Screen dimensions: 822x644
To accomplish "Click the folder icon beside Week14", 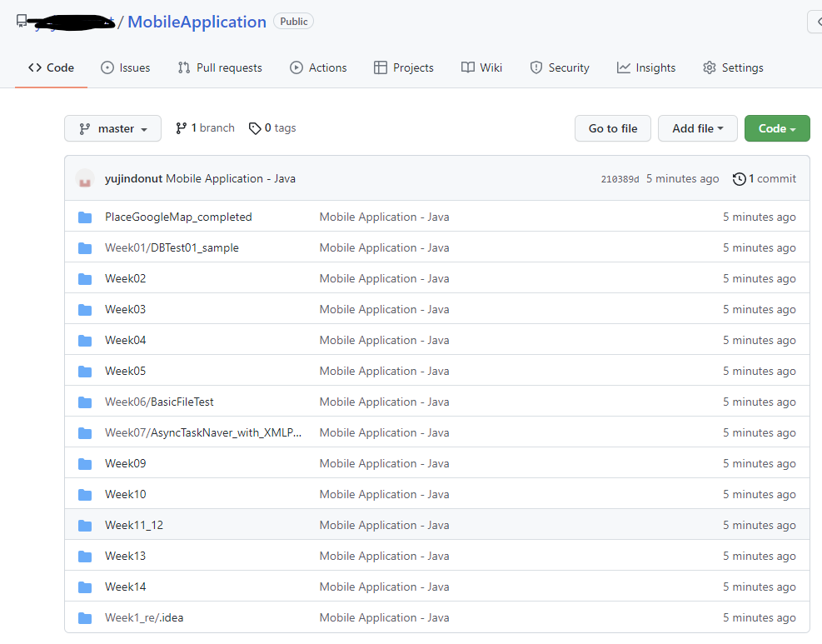I will tap(85, 587).
